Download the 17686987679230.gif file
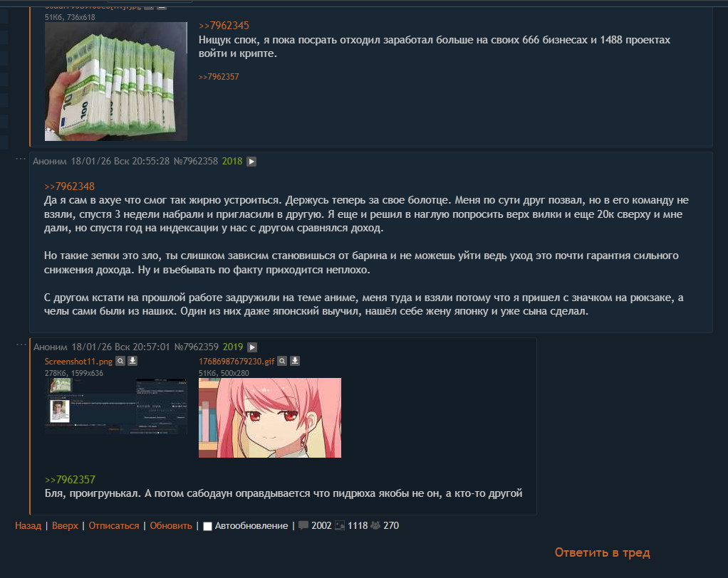The image size is (728, 578). 295,361
